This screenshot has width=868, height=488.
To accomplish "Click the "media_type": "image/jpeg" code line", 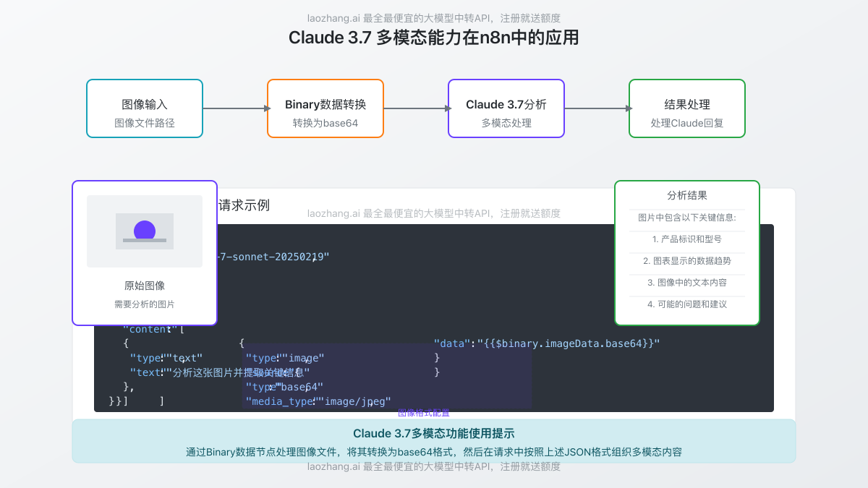I will [318, 401].
